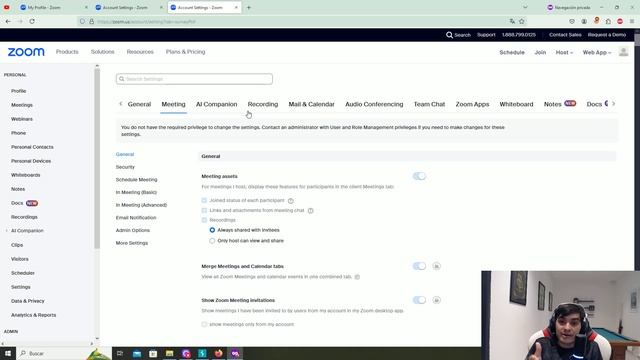
Task: Click the info icon next to Links and attachments
Action: tap(311, 211)
